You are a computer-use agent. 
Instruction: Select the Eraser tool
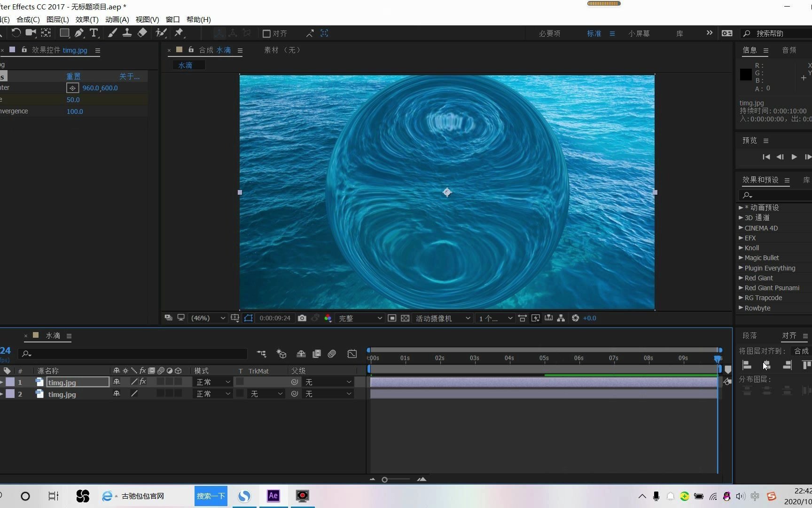pyautogui.click(x=142, y=33)
